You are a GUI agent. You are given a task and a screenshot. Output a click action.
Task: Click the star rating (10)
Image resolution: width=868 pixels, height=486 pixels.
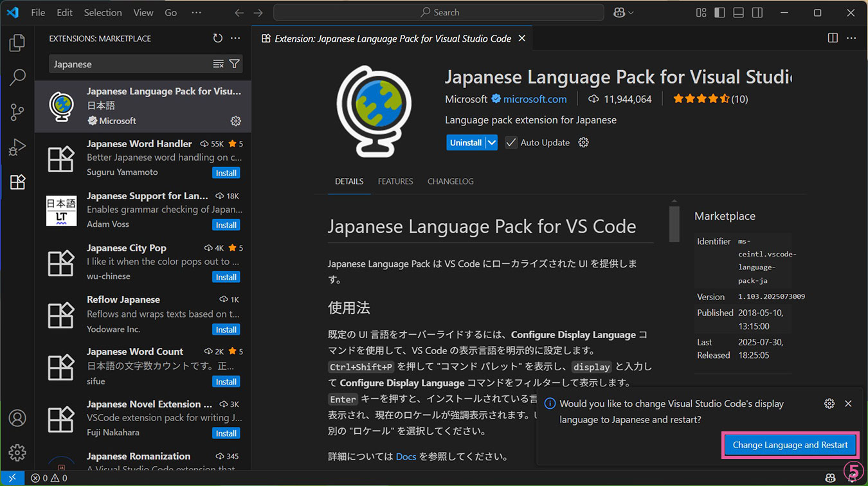710,99
